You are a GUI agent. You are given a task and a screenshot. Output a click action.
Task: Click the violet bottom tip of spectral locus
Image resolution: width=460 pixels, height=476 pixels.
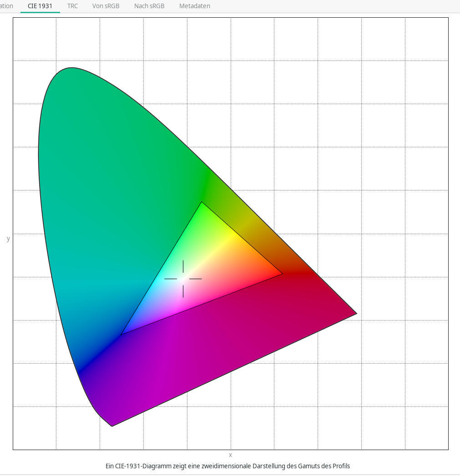[111, 425]
